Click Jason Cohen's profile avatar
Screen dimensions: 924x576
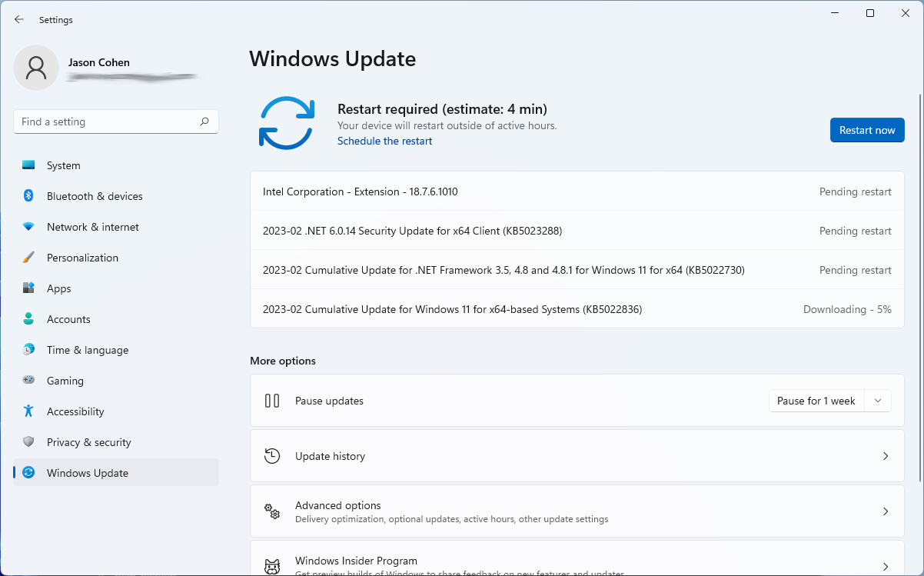(36, 68)
